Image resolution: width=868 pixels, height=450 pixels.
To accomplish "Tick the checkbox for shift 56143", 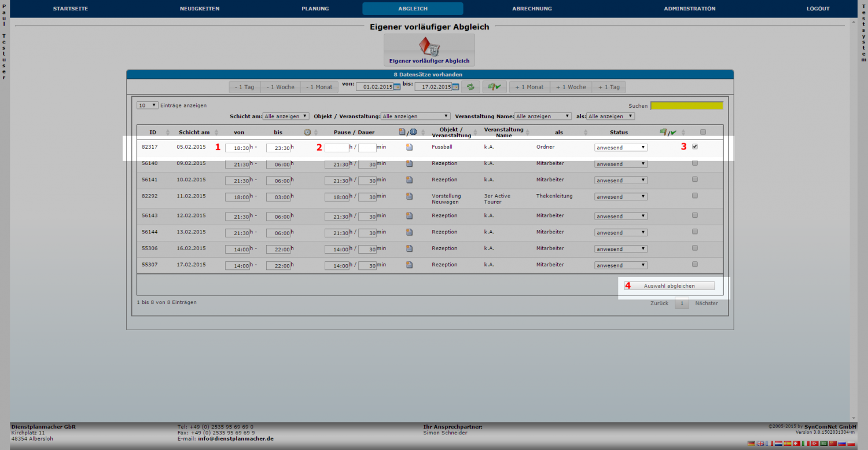I will (695, 215).
